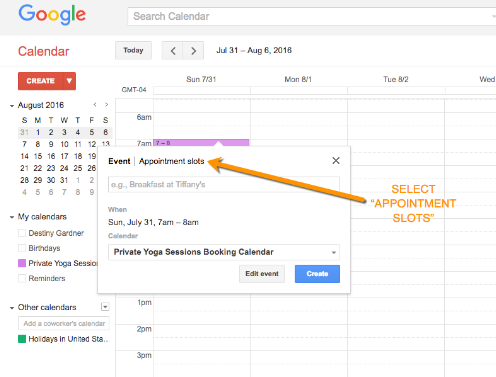
Task: Select the Event tab in popup
Action: 119,161
